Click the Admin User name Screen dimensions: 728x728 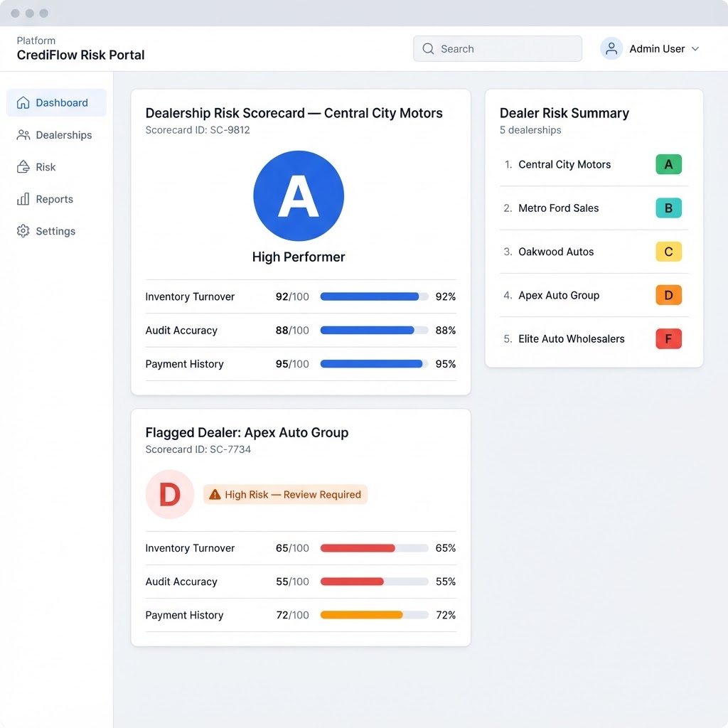(x=657, y=49)
